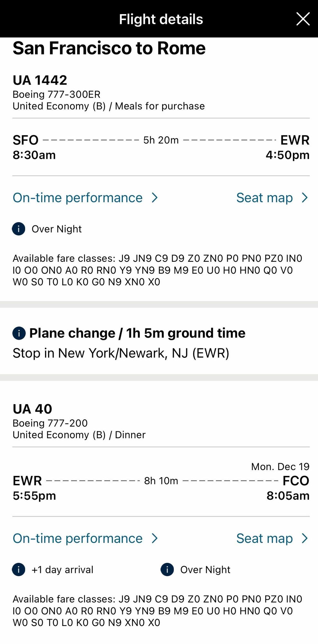This screenshot has height=644, width=318.
Task: Tap info icon beside +1 day arrival
Action: click(x=19, y=570)
